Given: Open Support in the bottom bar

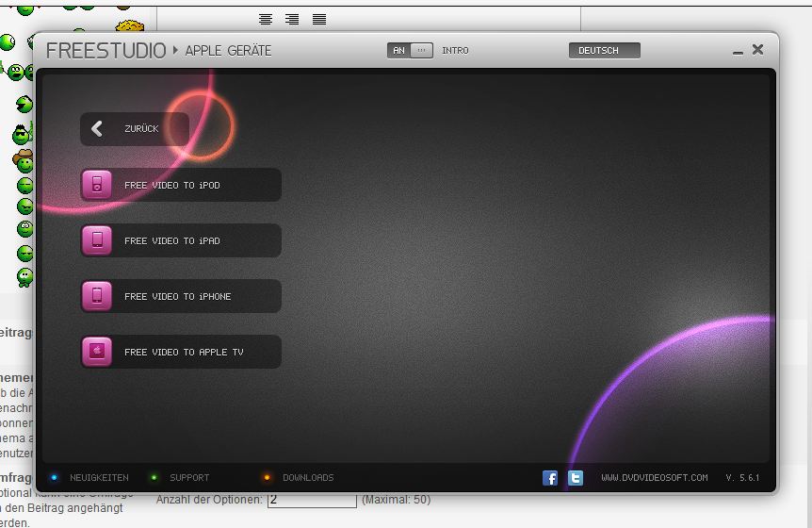Looking at the screenshot, I should [x=188, y=478].
